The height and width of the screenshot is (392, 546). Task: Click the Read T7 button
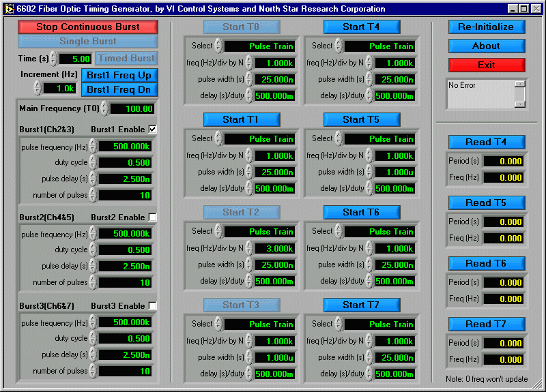pos(487,325)
